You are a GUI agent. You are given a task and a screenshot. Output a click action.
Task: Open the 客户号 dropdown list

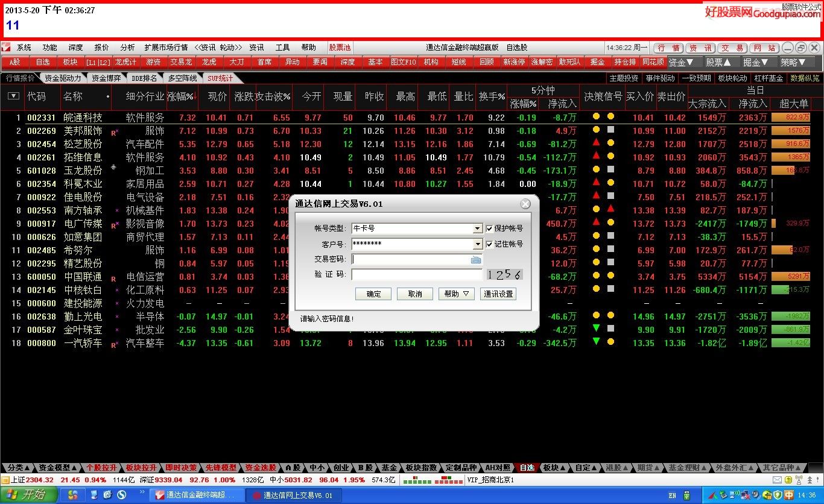477,244
